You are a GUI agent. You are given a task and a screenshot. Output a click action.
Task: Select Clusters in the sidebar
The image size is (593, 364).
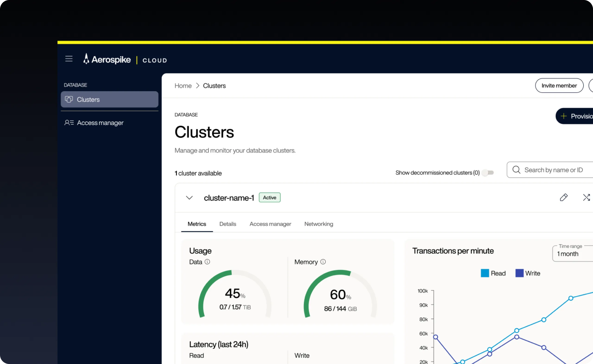coord(110,99)
